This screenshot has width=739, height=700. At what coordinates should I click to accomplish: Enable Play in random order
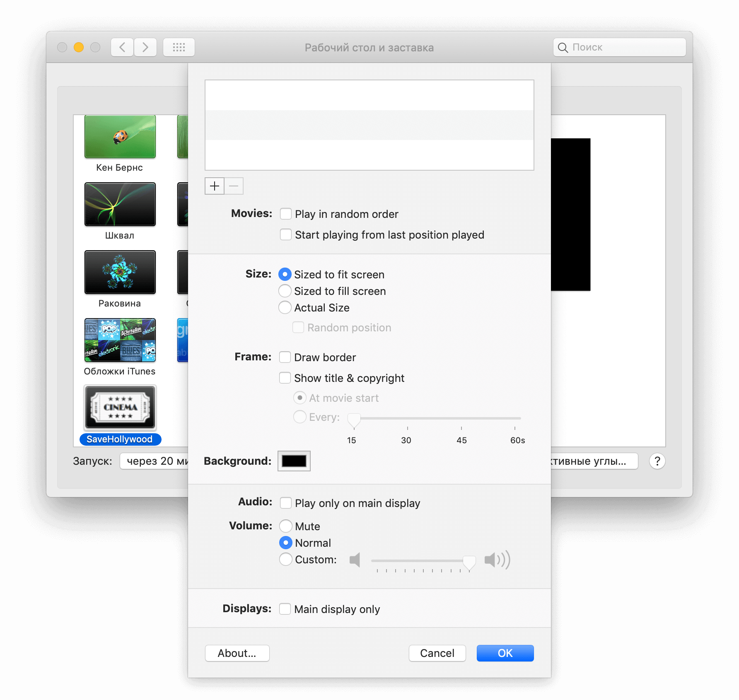286,214
